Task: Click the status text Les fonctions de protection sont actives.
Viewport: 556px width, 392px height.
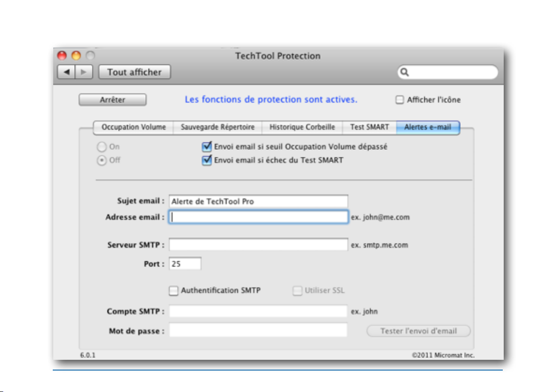Action: click(271, 99)
